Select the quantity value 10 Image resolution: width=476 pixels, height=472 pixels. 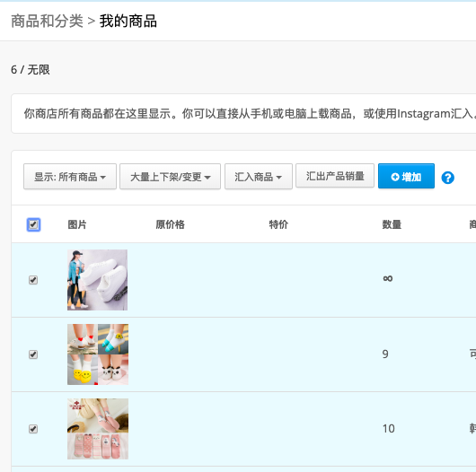pyautogui.click(x=389, y=429)
